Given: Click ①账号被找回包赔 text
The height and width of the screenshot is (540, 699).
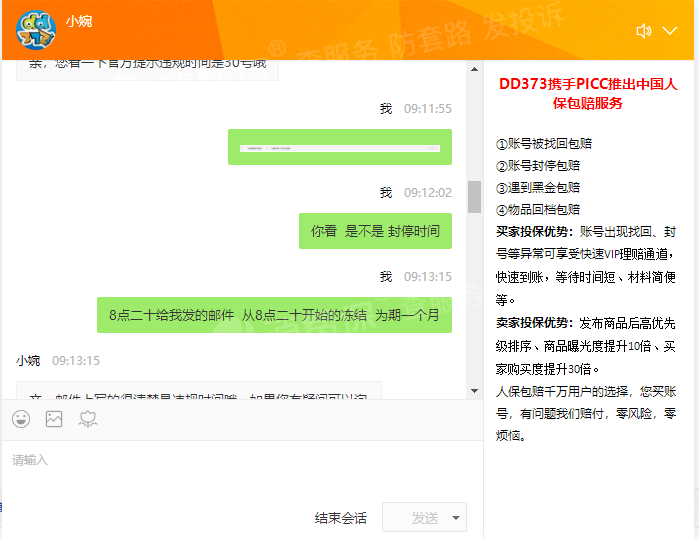Looking at the screenshot, I should (544, 144).
